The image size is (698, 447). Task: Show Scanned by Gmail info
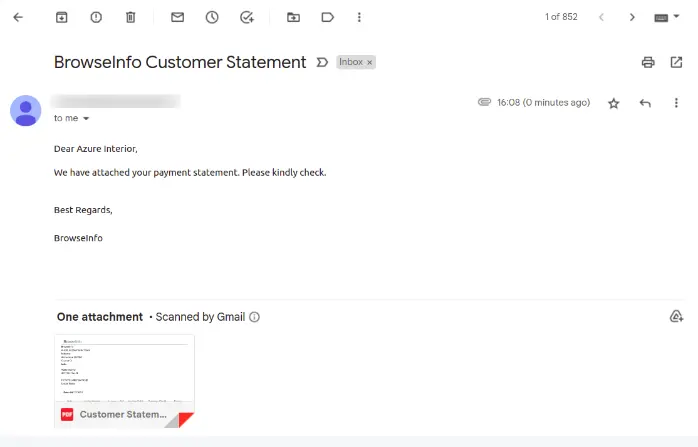pyautogui.click(x=254, y=317)
